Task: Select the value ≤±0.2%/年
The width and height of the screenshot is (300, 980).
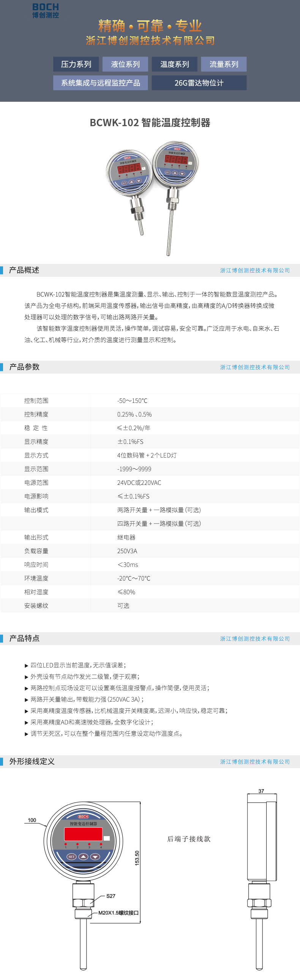Action: click(x=134, y=428)
